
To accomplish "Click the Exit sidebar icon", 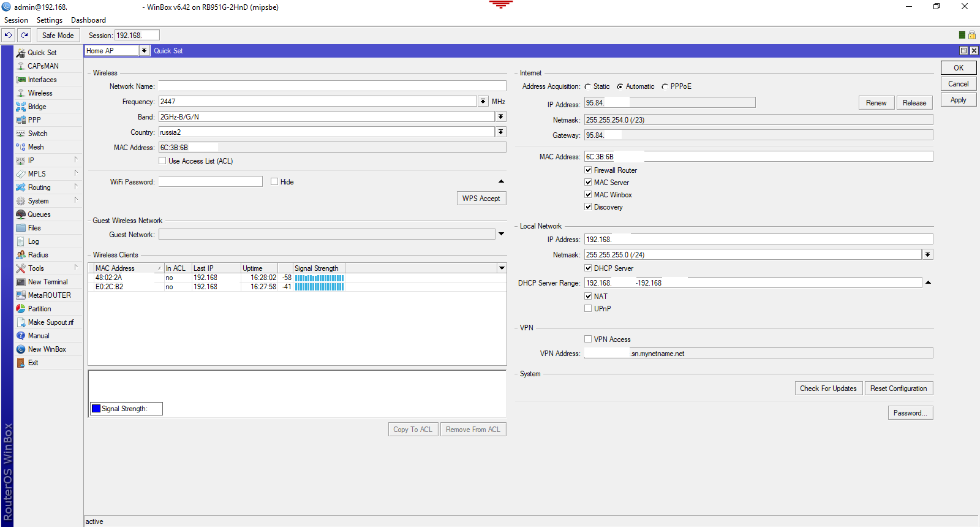I will 21,363.
